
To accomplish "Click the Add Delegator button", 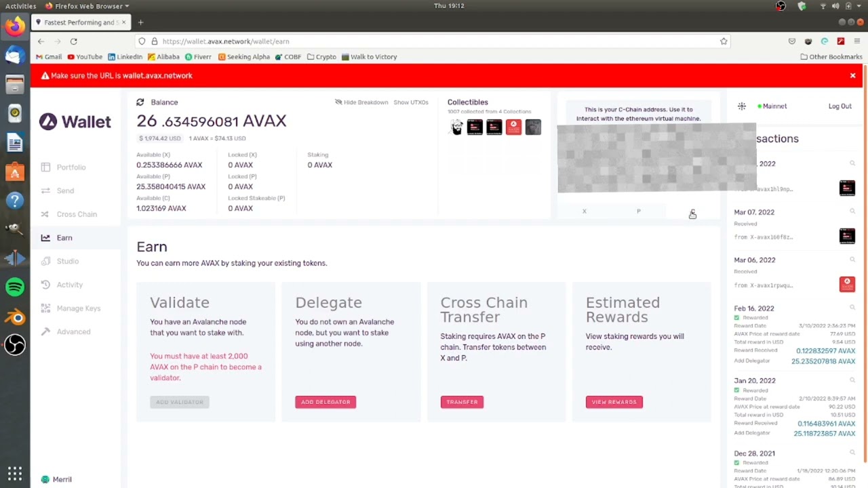I will click(x=325, y=402).
